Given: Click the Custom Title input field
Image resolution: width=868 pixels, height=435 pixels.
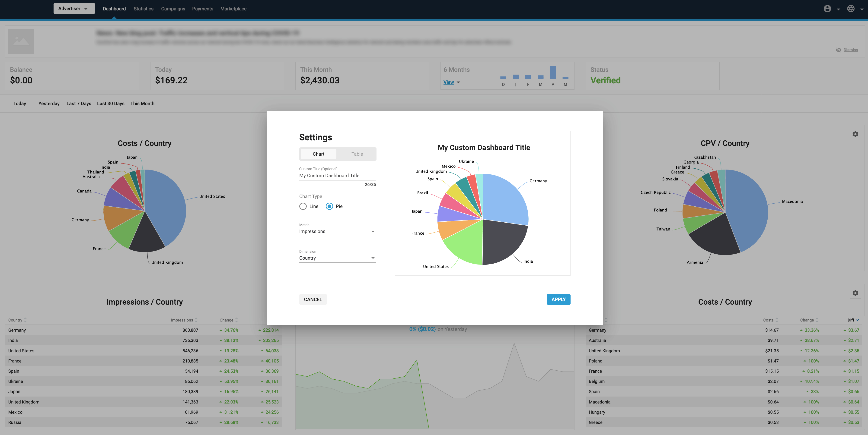Looking at the screenshot, I should click(337, 175).
